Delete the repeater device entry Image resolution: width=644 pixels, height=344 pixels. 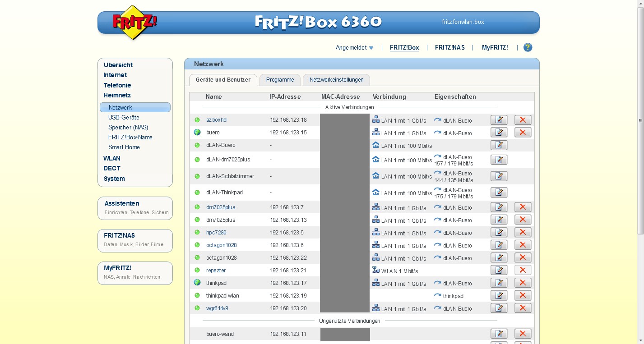point(523,271)
